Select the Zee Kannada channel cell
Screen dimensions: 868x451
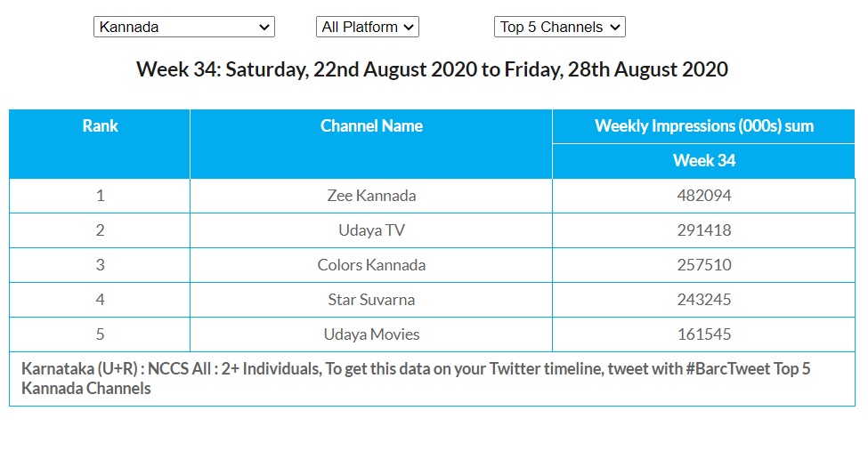(x=371, y=196)
